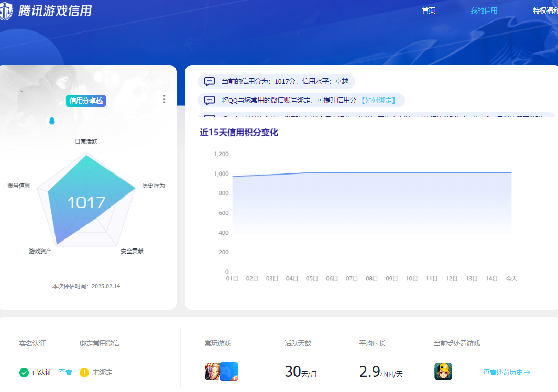Click the 如何绑定 link
The width and height of the screenshot is (558, 392).
(378, 101)
